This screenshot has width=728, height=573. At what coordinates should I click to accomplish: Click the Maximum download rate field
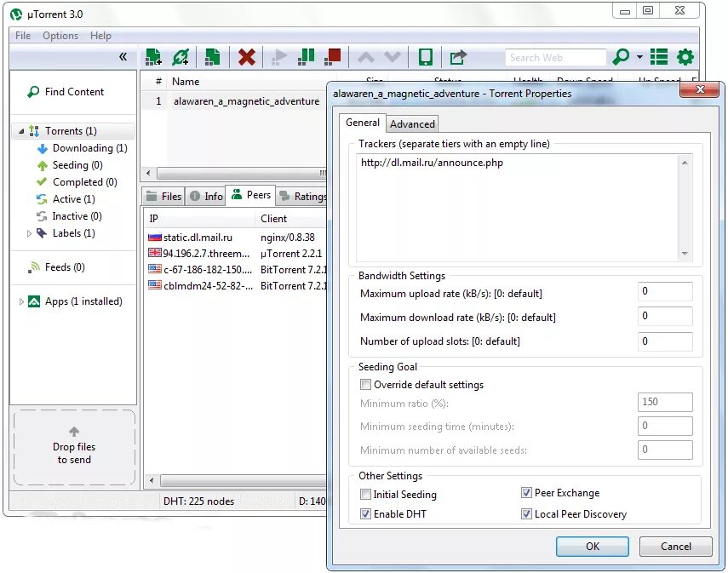point(665,316)
